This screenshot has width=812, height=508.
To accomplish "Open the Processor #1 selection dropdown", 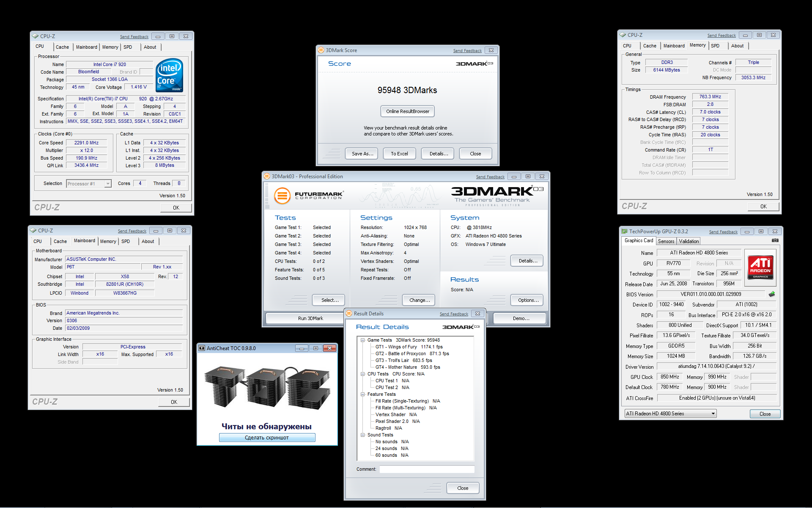I will [108, 184].
